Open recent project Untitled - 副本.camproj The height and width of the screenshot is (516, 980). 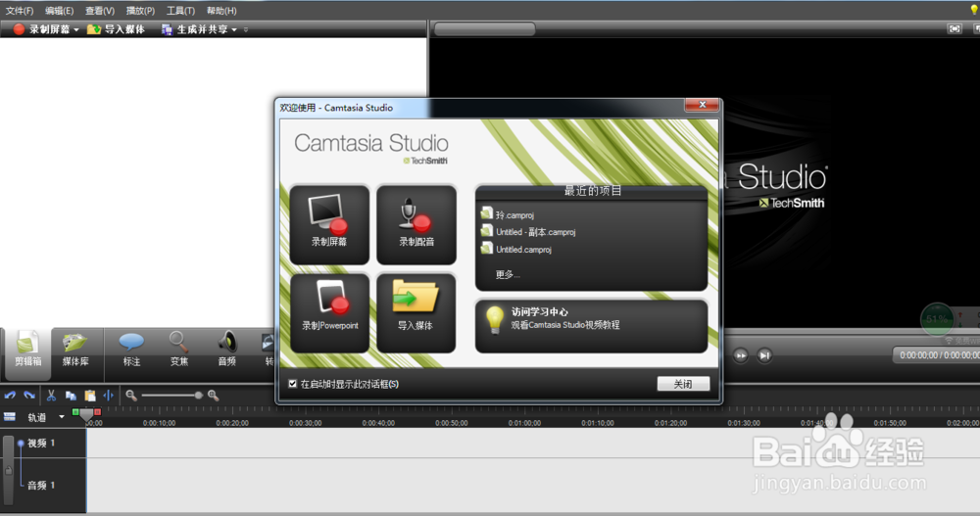point(528,232)
